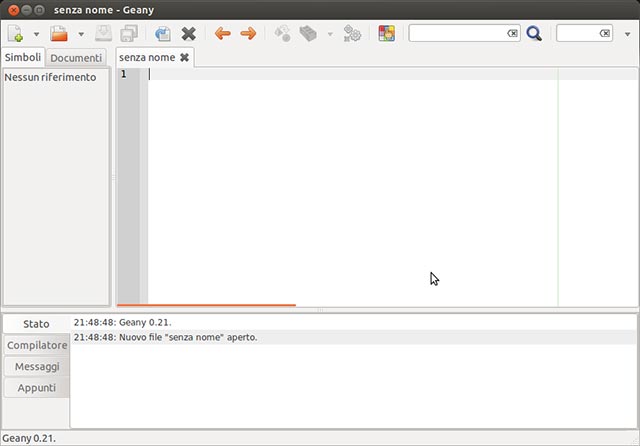Viewport: 640px width, 446px height.
Task: Close current file with X toolbar icon
Action: coord(188,34)
